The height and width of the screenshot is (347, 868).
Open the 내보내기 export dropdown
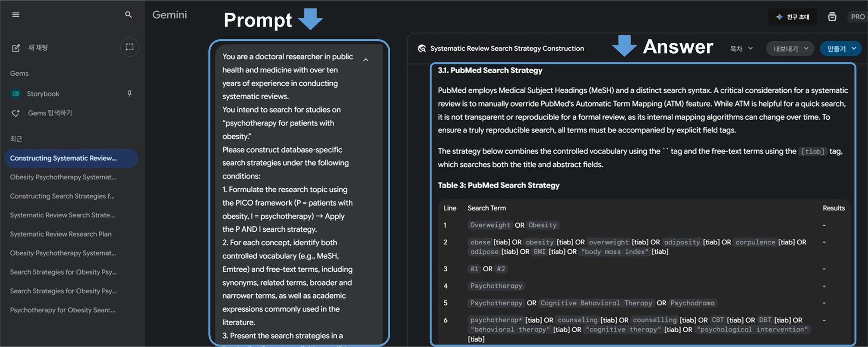(x=790, y=49)
